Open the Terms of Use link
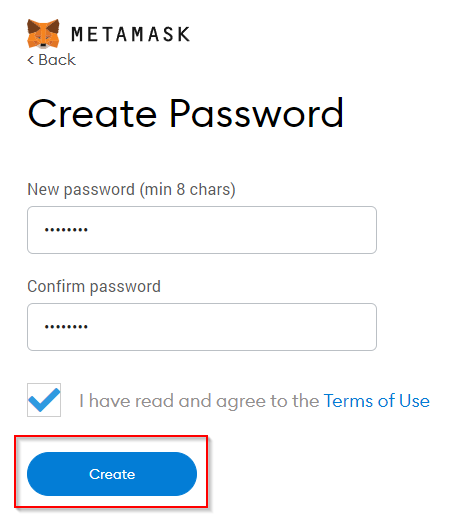The image size is (463, 521). 377,401
